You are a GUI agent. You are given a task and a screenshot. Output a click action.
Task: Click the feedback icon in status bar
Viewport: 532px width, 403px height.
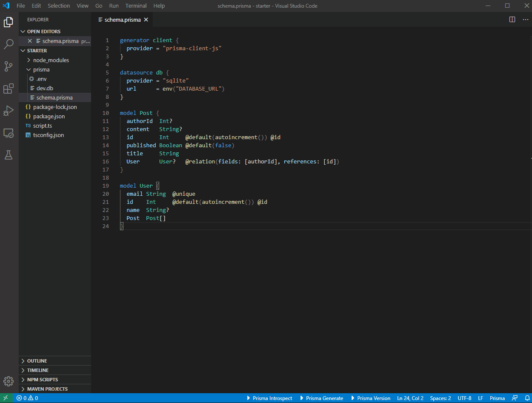pos(515,398)
